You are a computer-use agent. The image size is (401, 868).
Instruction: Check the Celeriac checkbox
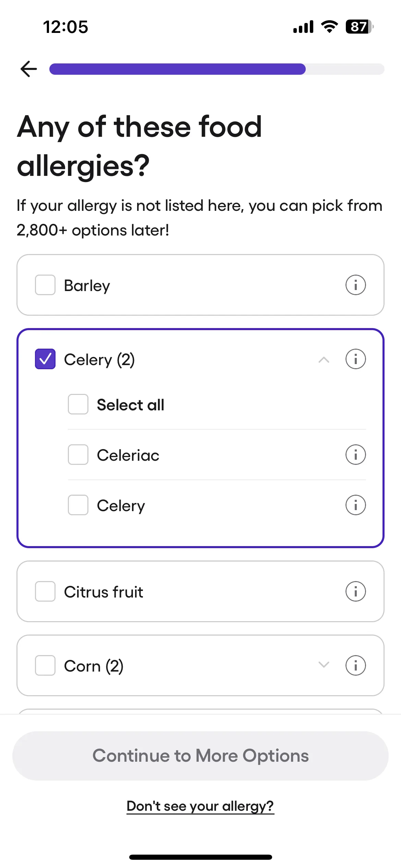click(x=78, y=455)
